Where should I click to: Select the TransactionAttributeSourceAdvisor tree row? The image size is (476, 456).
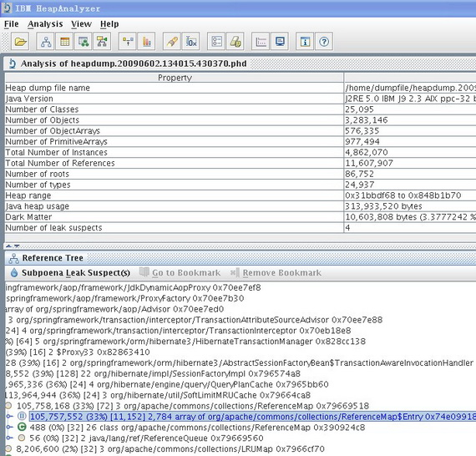pos(195,320)
